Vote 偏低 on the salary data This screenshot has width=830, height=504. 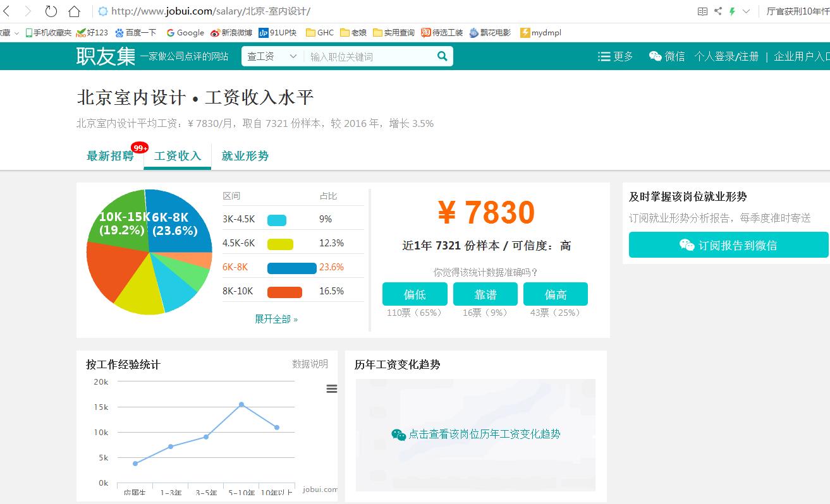click(414, 294)
